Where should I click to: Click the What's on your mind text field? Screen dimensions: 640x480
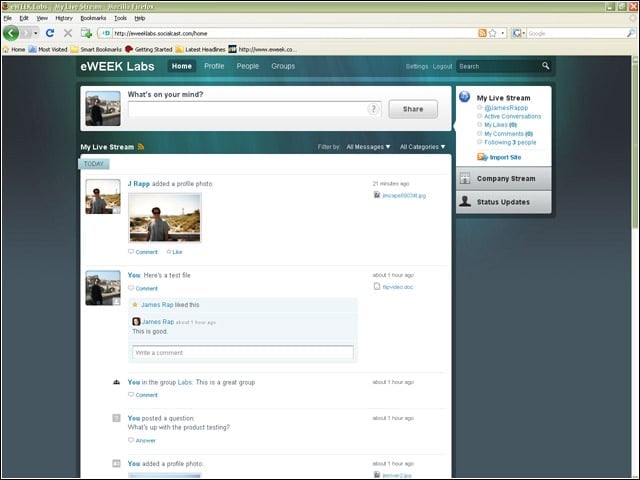click(x=254, y=109)
